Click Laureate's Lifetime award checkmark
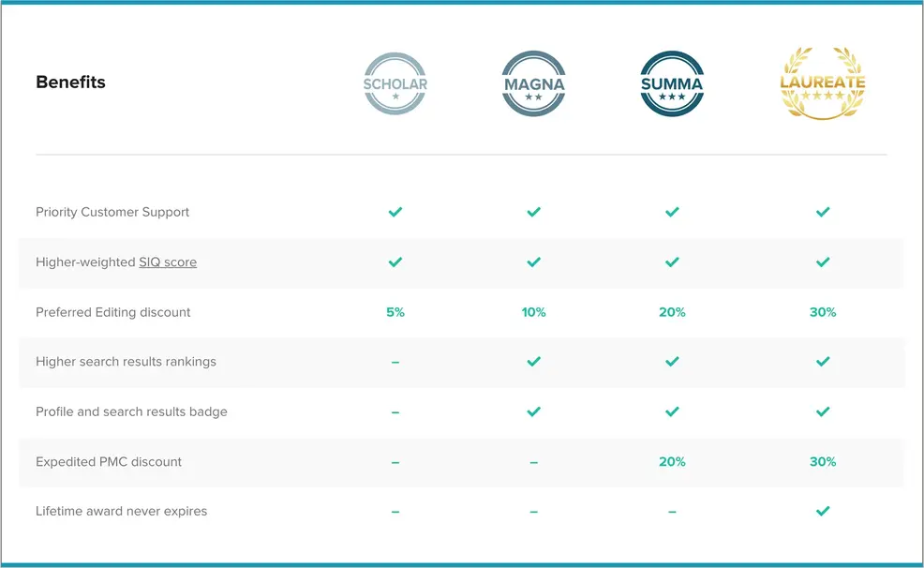This screenshot has height=568, width=924. (822, 512)
